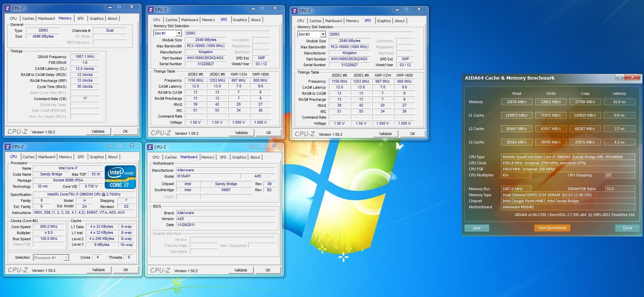Screen dimensions: 644x297
Task: Click the CPU-Z icon in Slot #1 SPD window title
Action: tap(151, 10)
